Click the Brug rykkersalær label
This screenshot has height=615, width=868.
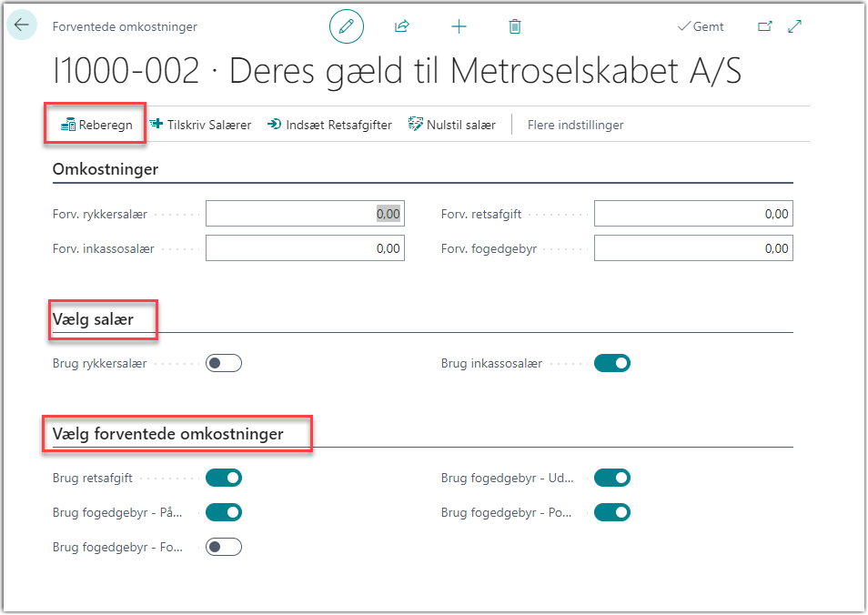pos(100,364)
